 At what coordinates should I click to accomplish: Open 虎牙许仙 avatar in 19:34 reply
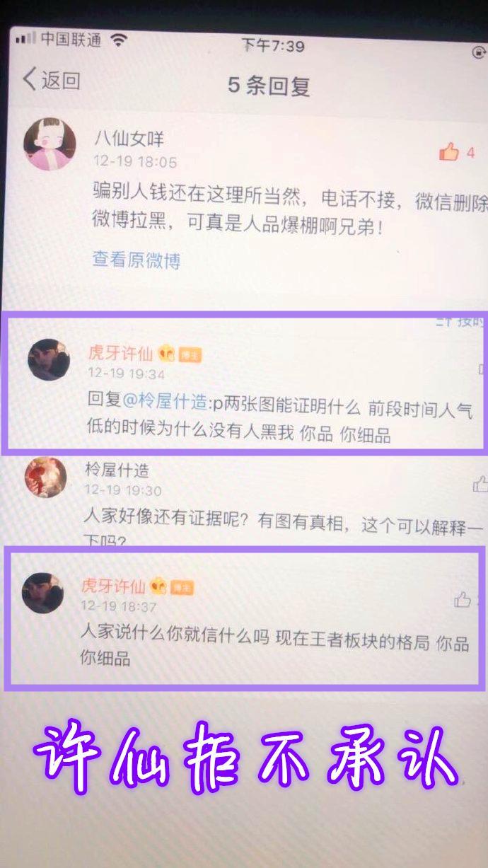pos(49,359)
